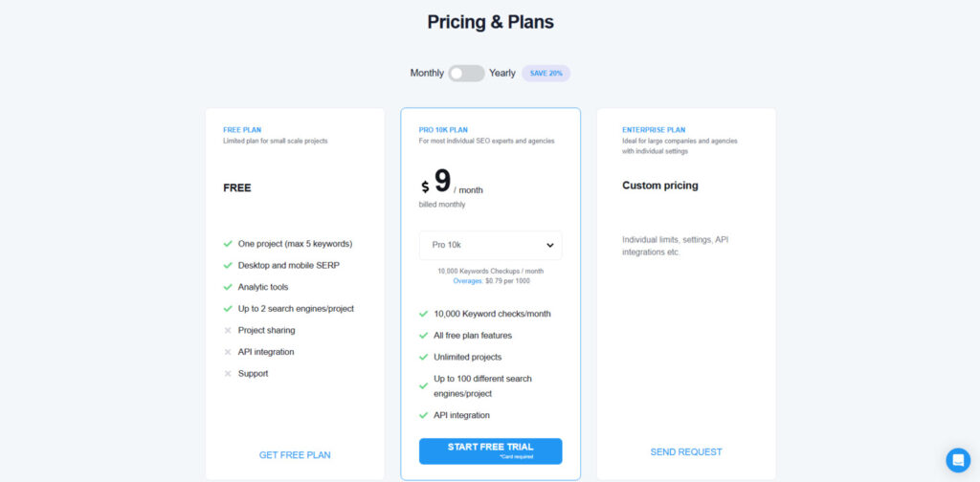Select the PRO 10K PLAN heading
The width and height of the screenshot is (980, 482).
coord(443,130)
